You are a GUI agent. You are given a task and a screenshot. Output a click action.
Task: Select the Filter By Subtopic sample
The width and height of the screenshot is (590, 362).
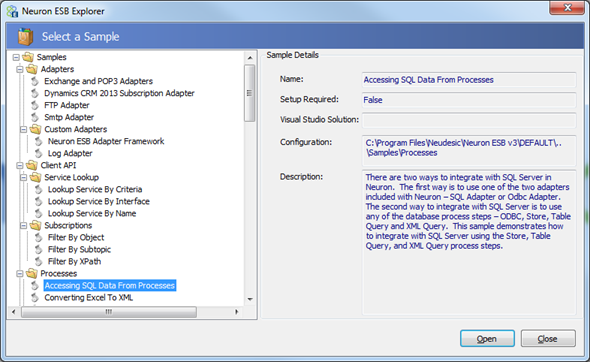pyautogui.click(x=79, y=250)
